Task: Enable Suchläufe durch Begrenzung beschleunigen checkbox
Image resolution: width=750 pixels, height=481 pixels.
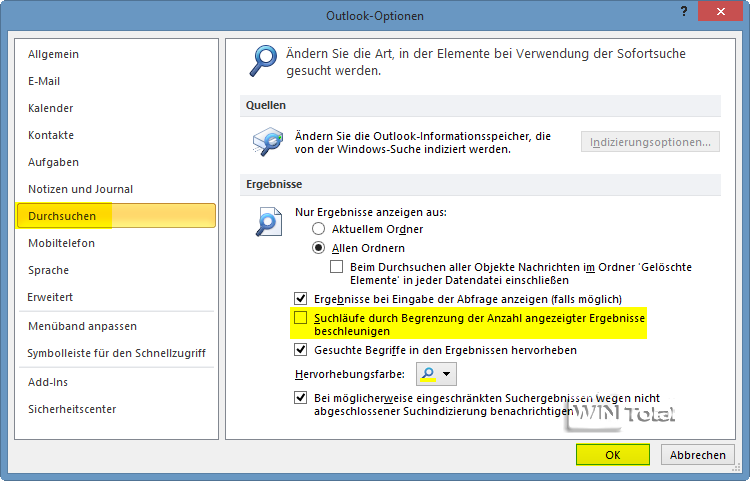Action: (300, 317)
